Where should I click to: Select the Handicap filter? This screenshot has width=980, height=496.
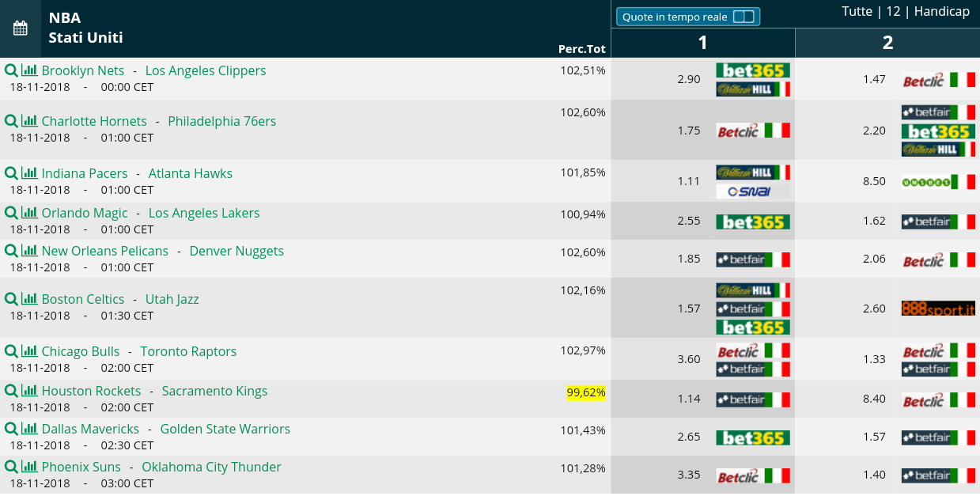click(942, 11)
